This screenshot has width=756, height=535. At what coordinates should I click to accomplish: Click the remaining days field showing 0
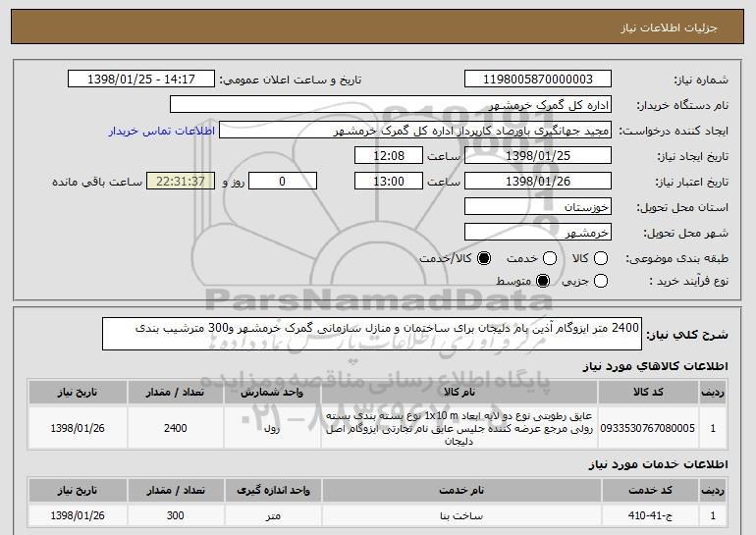[283, 182]
